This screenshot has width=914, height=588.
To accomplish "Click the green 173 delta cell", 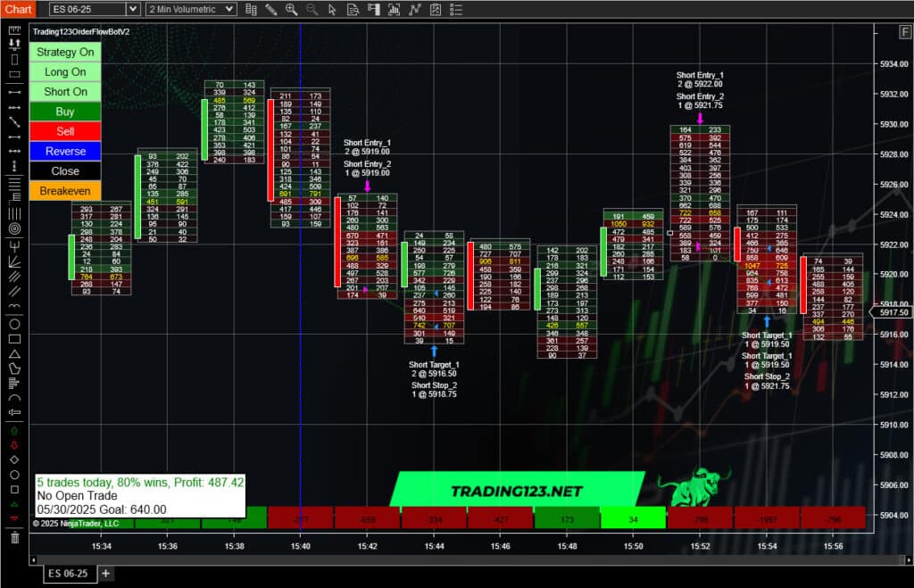I will pyautogui.click(x=567, y=518).
